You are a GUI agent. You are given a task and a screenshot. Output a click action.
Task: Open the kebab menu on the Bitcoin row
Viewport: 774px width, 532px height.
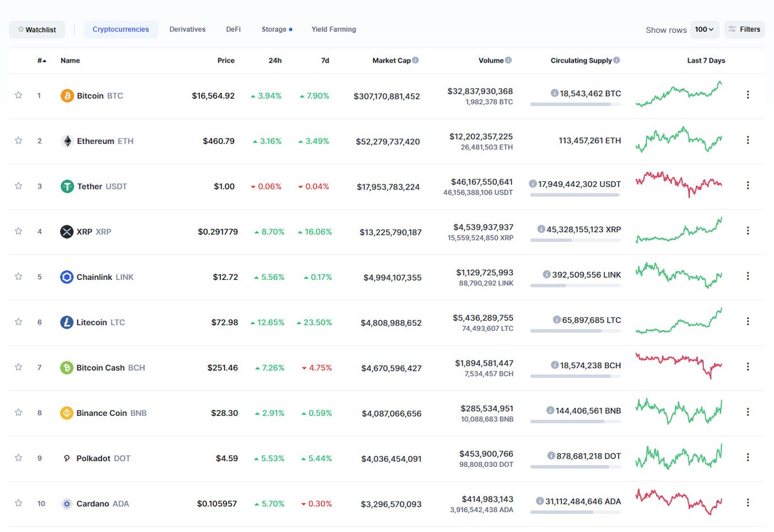coord(748,95)
